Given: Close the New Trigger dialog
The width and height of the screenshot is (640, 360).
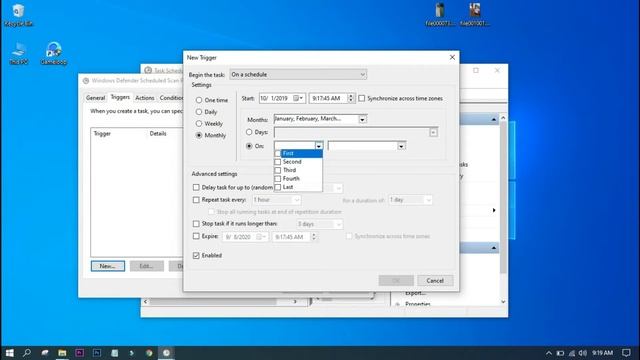Looking at the screenshot, I should pyautogui.click(x=452, y=58).
